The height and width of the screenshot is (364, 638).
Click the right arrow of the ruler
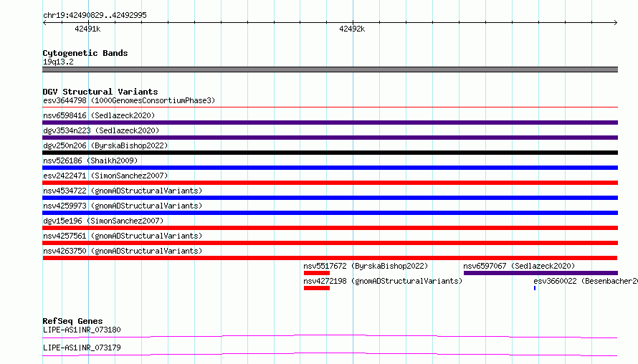point(615,23)
